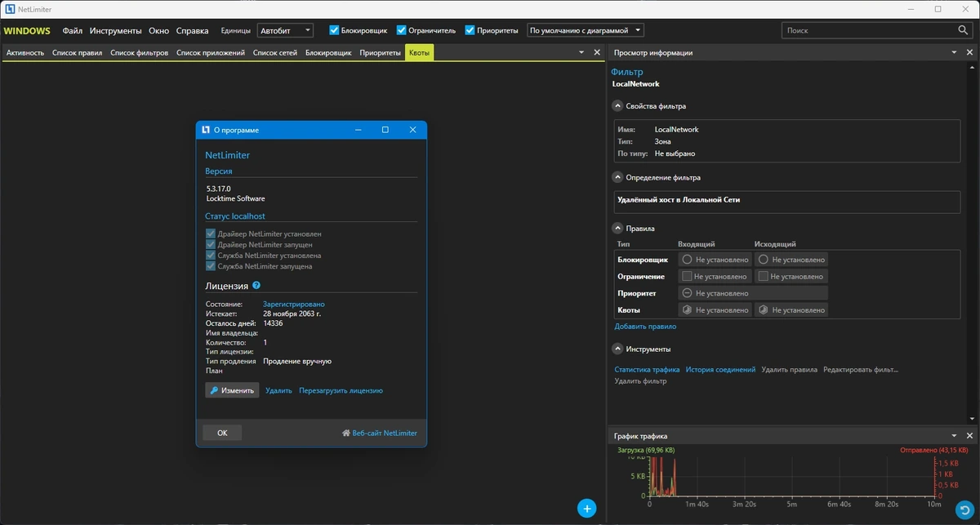Click Удалить фильтр link
980x525 pixels.
click(640, 380)
